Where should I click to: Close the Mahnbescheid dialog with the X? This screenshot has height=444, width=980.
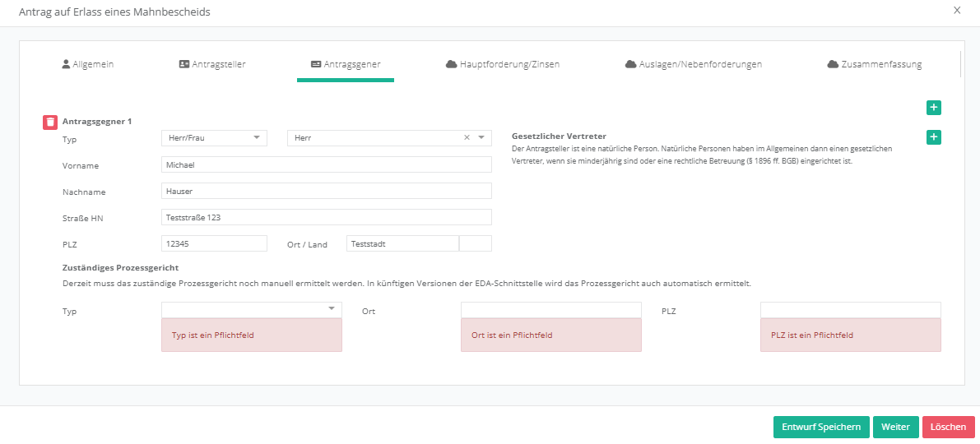(x=956, y=11)
